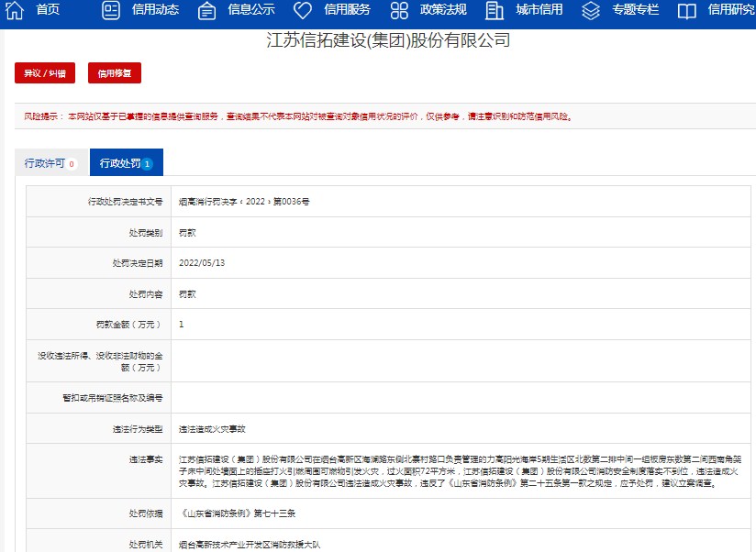This screenshot has height=552, width=756.
Task: Select the company name 江苏信拓建设(集团)股份有限公司
Action: [378, 40]
